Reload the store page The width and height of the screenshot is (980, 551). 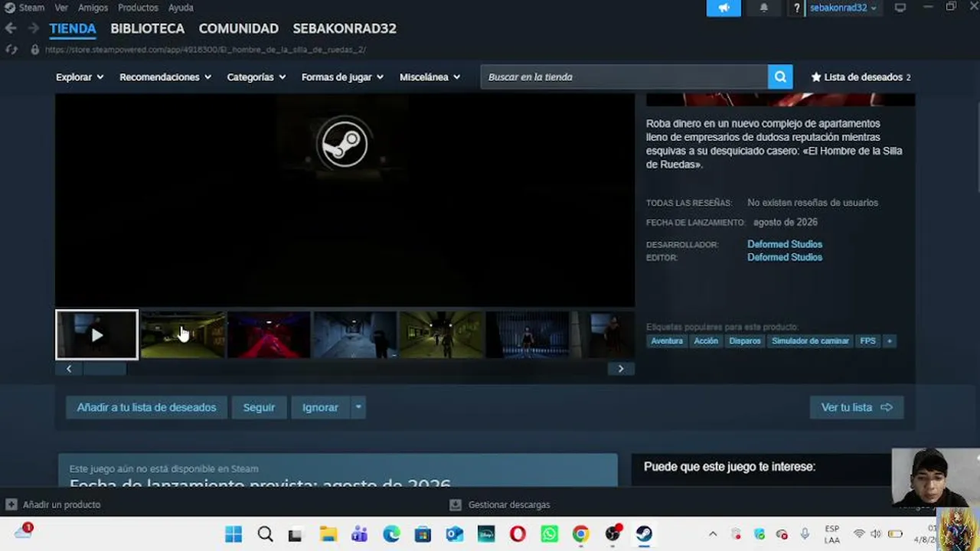[11, 50]
